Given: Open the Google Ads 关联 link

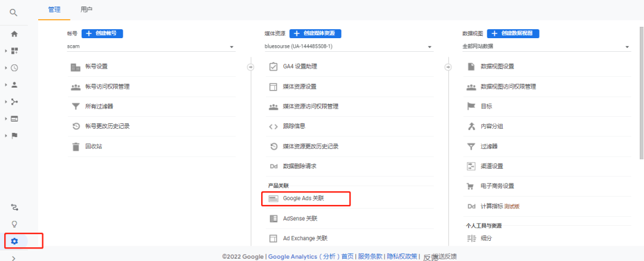Looking at the screenshot, I should pos(305,198).
